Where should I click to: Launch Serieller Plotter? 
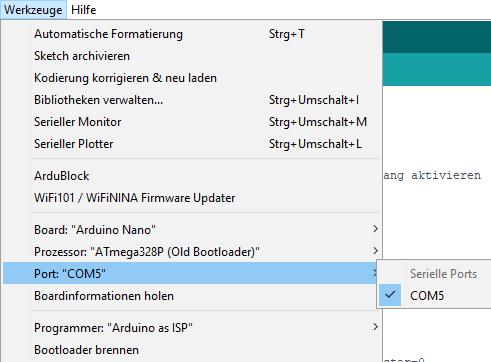tap(191, 144)
